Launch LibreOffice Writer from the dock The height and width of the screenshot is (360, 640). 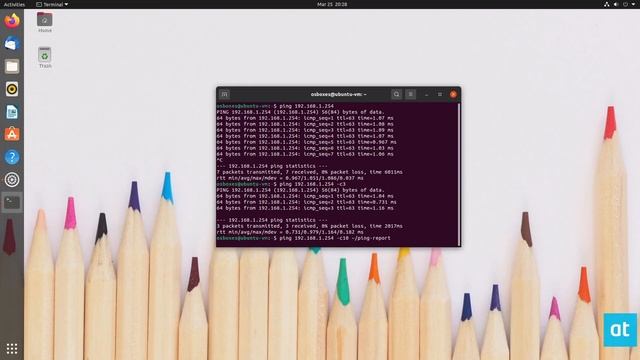tap(12, 112)
